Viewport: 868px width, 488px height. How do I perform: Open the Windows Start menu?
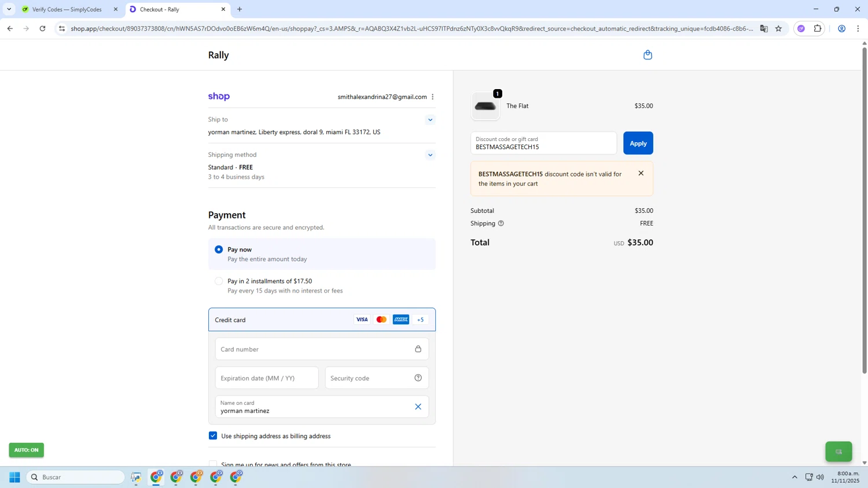coord(15,477)
